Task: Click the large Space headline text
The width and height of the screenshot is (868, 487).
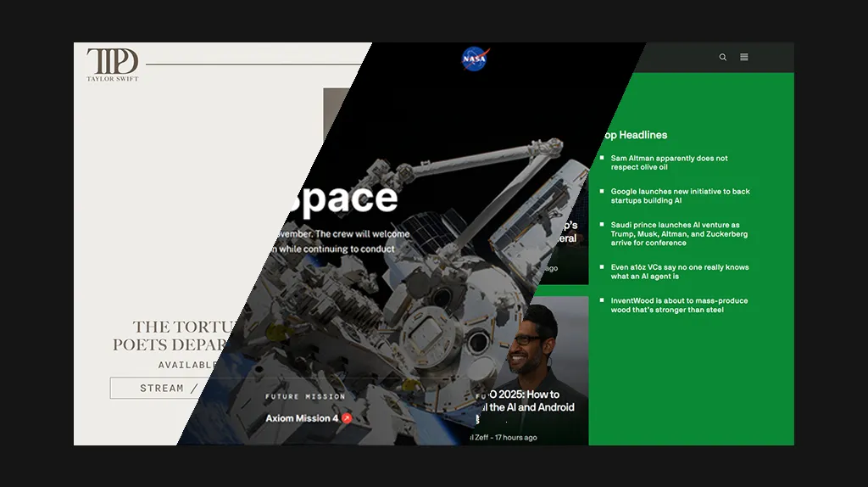Action: 342,199
